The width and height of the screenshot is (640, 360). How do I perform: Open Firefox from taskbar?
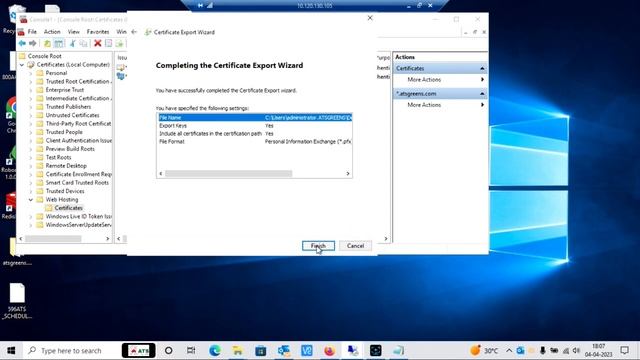(x=329, y=351)
